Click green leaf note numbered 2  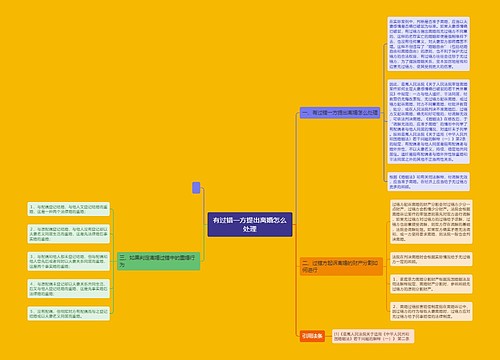tap(69, 234)
